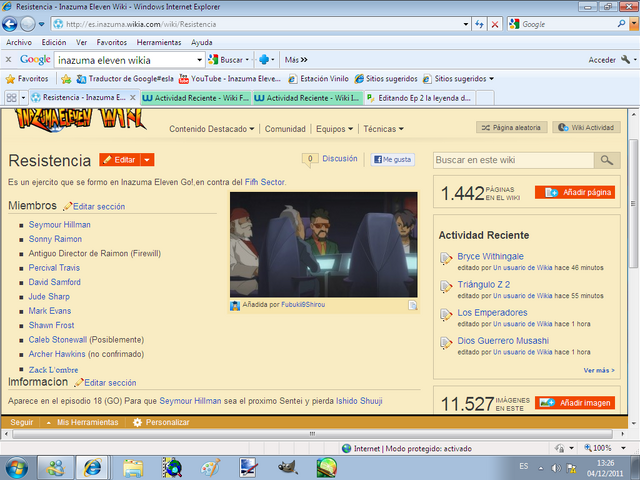Close the Google toolbar with its X
This screenshot has width=640, height=480.
coord(8,60)
